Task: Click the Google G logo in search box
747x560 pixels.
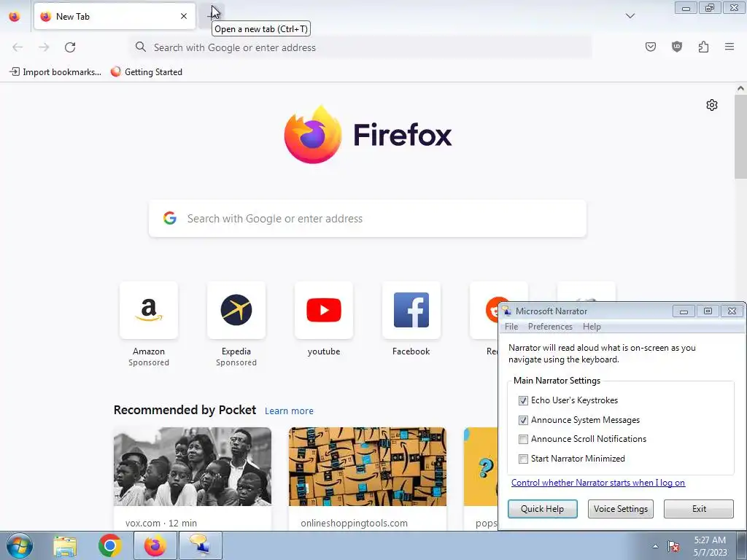Action: coord(169,218)
